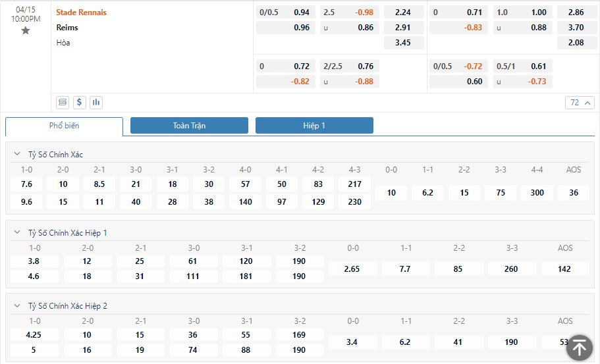Choose full-time 3-3 at 75
The height and width of the screenshot is (364, 600).
pos(501,193)
